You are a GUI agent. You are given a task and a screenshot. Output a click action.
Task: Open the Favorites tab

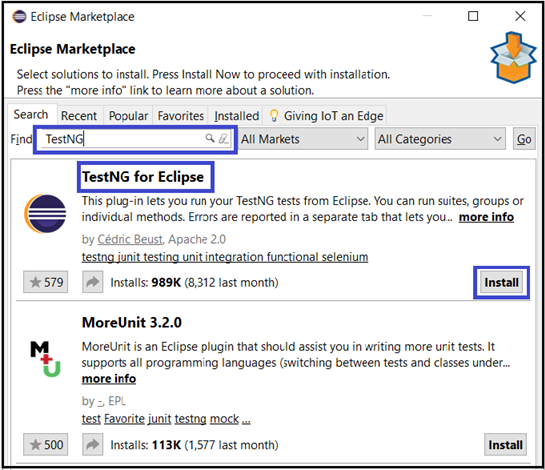[x=181, y=116]
